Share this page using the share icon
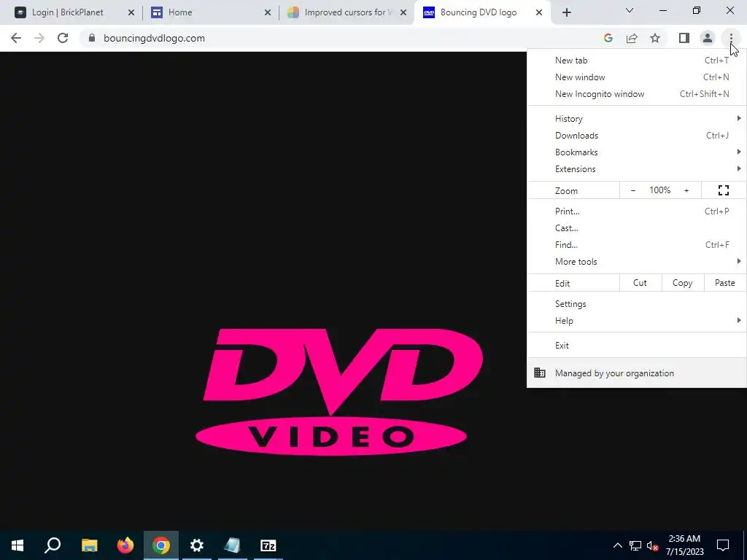Viewport: 747px width, 560px height. (632, 38)
